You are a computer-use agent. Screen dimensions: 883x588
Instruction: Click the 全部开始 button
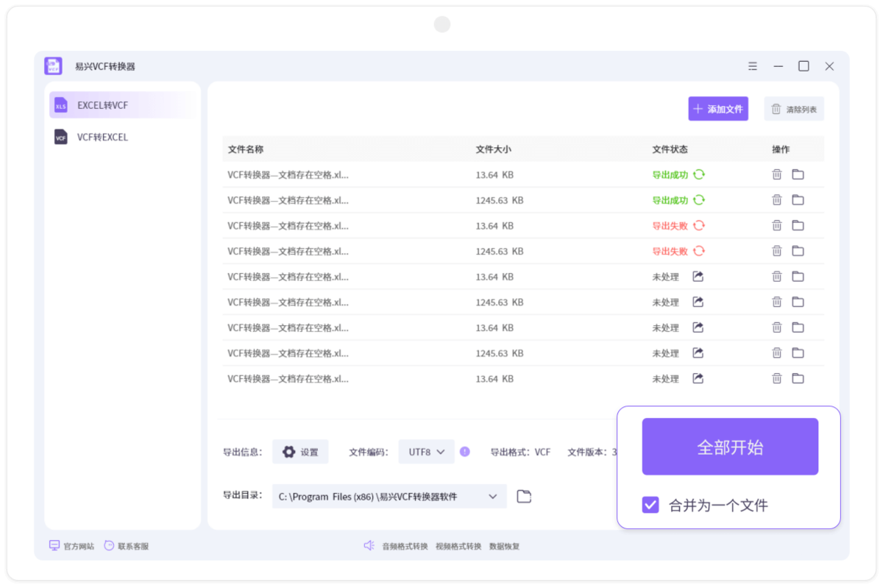click(729, 446)
